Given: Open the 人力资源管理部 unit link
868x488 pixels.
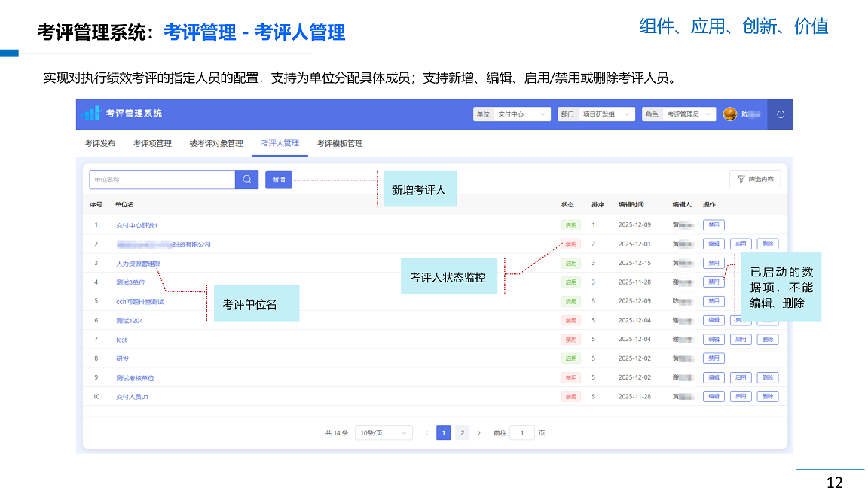Looking at the screenshot, I should [x=138, y=264].
